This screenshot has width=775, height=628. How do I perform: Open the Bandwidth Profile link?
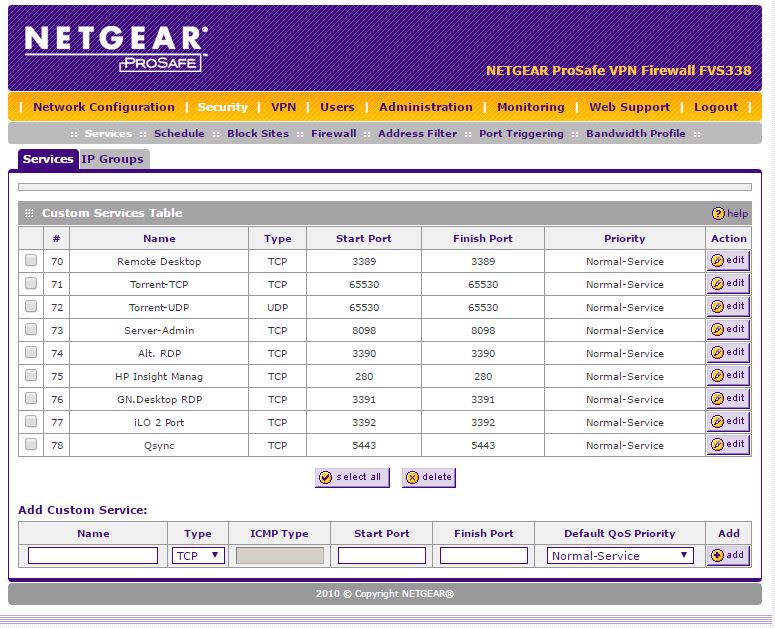pos(635,133)
